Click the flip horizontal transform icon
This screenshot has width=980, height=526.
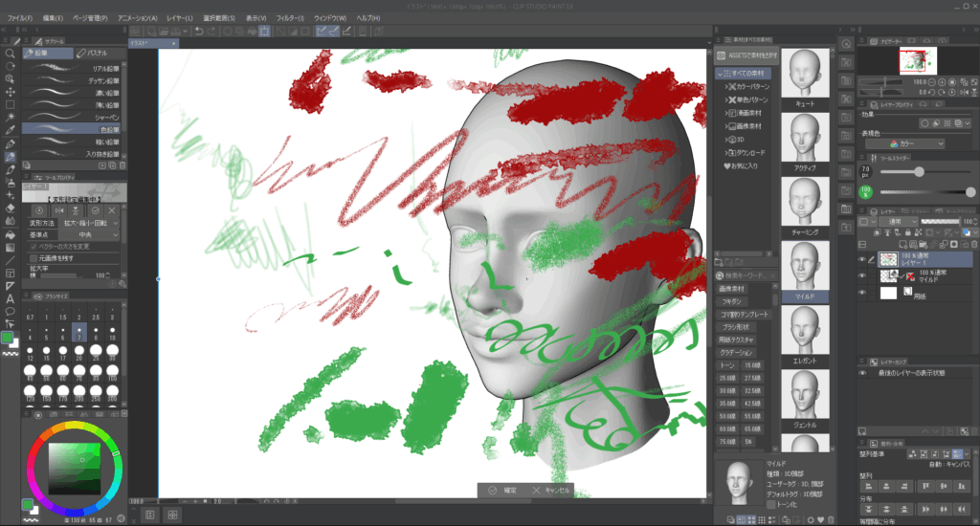tap(58, 209)
